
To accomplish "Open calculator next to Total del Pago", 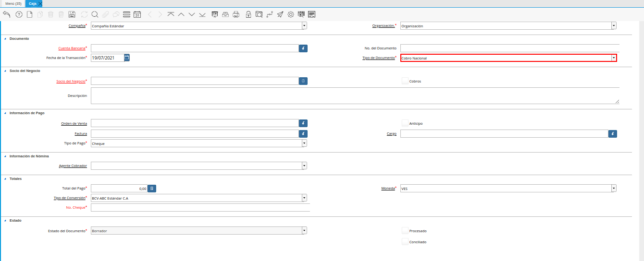I will 151,189.
